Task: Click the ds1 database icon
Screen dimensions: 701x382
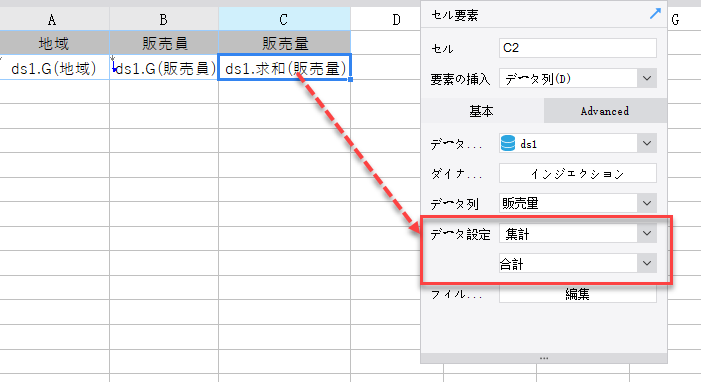Action: click(508, 144)
